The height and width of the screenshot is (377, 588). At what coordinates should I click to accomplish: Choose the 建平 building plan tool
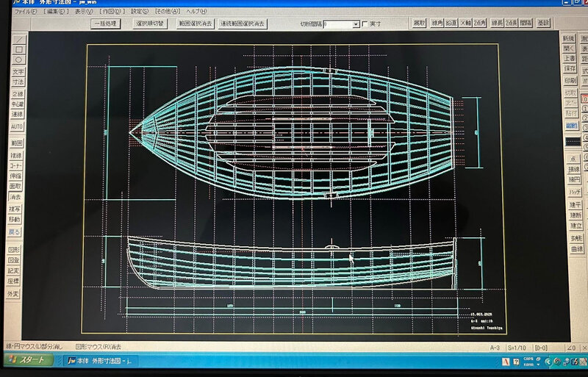[x=575, y=205]
